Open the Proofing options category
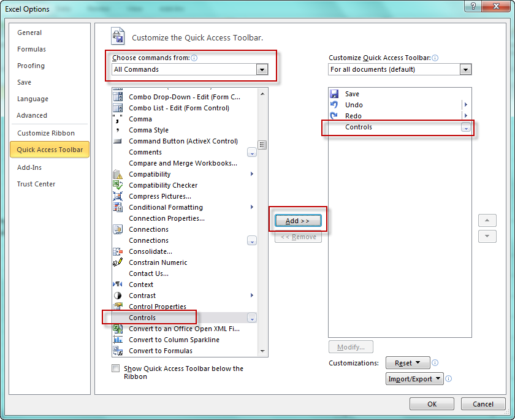This screenshot has width=515, height=420. pyautogui.click(x=31, y=66)
